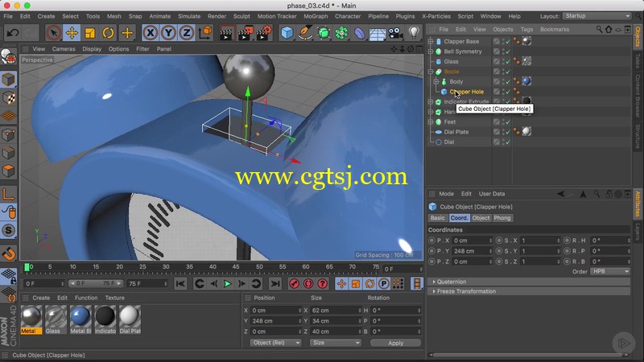
Task: Open the X-Particles menu
Action: [x=436, y=16]
